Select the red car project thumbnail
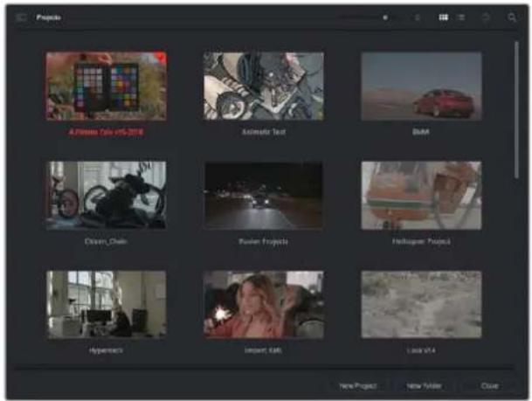This screenshot has height=401, width=532. (421, 86)
